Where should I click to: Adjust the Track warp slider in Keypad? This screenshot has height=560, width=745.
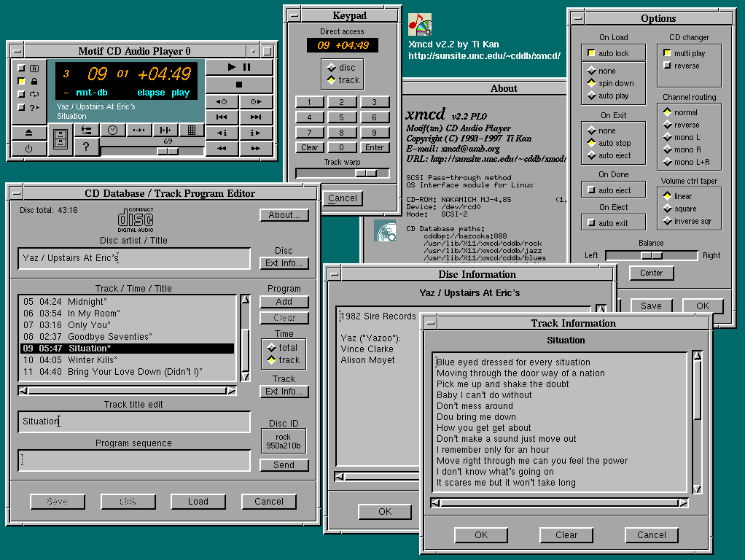pos(367,174)
